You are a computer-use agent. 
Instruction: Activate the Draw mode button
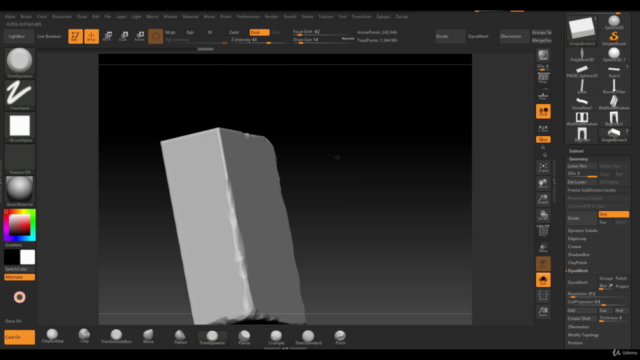91,36
